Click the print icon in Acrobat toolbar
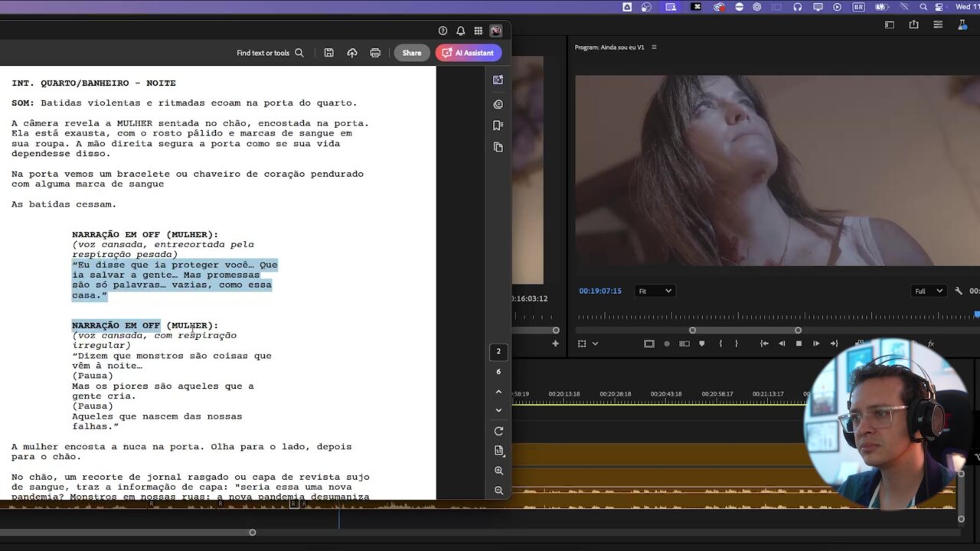 click(375, 53)
